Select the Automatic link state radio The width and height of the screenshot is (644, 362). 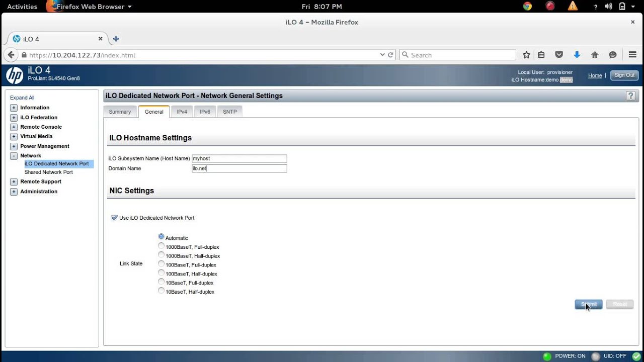pyautogui.click(x=161, y=236)
